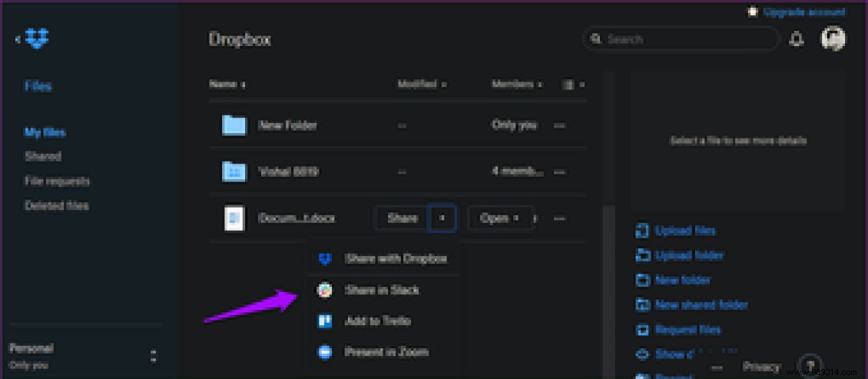Click the Only you members cell
This screenshot has width=868, height=379.
(514, 125)
